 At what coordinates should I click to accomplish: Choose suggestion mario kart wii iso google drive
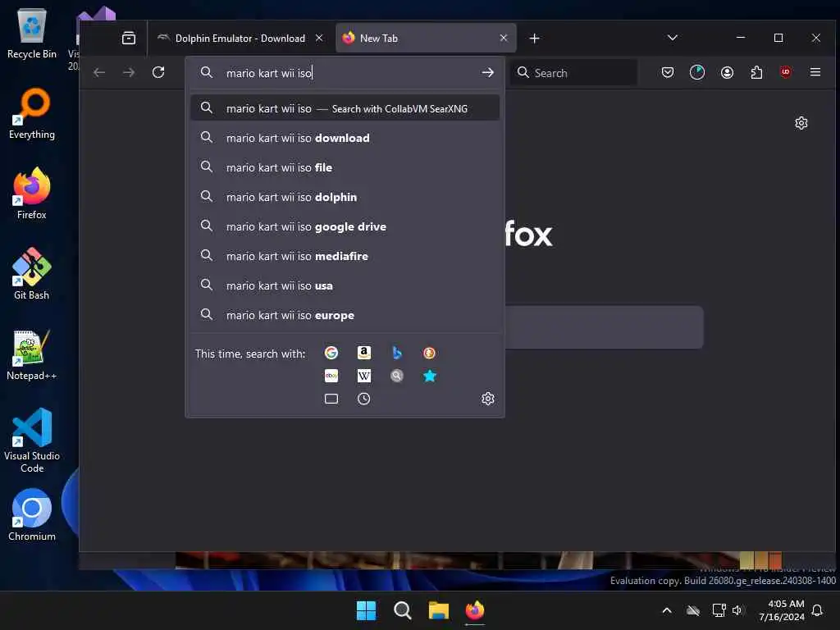[345, 226]
